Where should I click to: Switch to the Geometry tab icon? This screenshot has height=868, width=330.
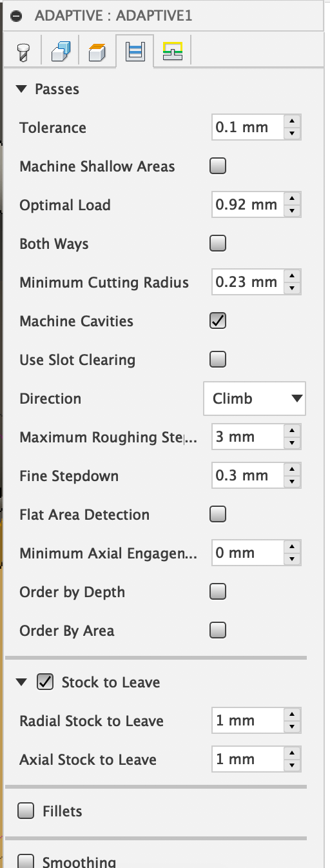click(59, 52)
